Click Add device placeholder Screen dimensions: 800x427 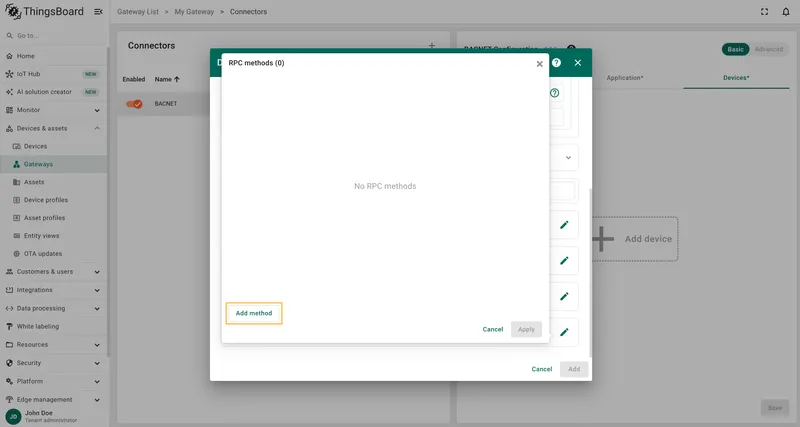pyautogui.click(x=635, y=239)
